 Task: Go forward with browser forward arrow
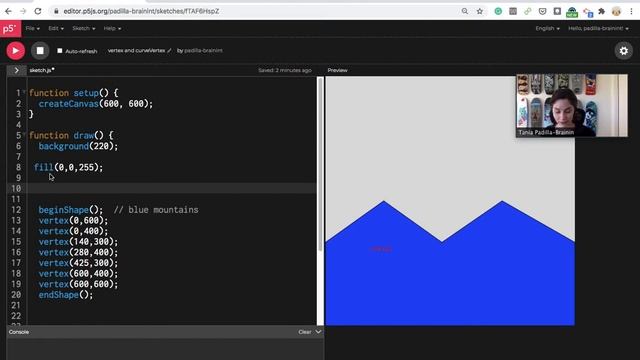pos(23,11)
